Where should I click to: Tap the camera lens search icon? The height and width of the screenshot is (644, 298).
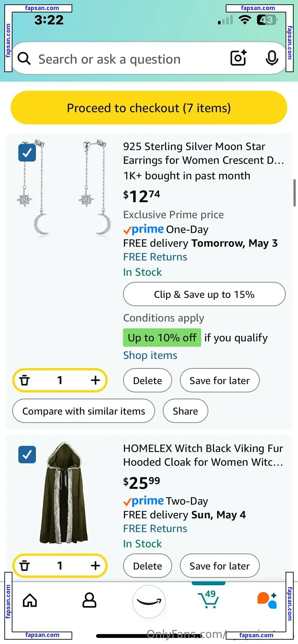tap(238, 58)
